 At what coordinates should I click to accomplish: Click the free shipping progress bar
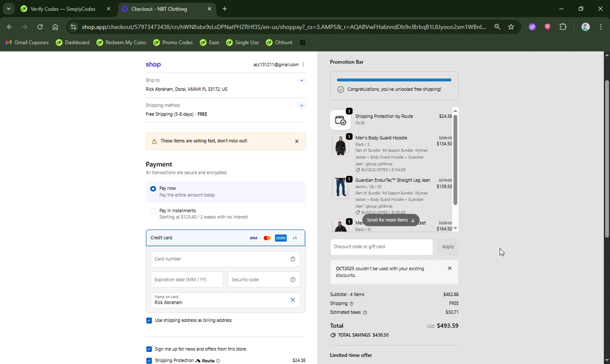pyautogui.click(x=394, y=80)
